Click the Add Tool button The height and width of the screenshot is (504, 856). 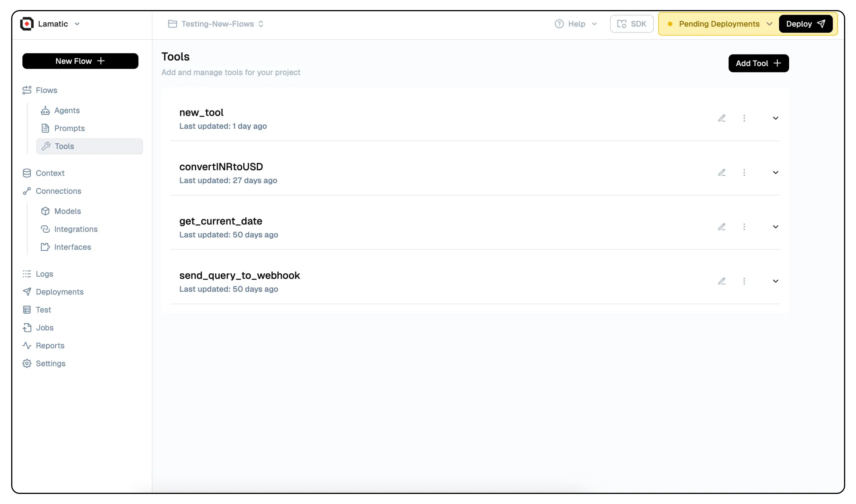pos(758,63)
